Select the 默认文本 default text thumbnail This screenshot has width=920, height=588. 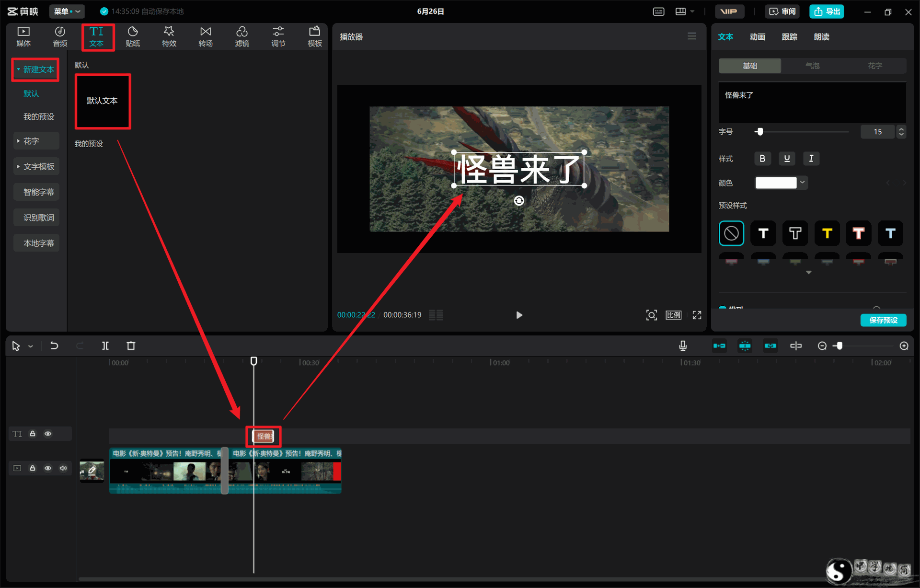[x=103, y=101]
